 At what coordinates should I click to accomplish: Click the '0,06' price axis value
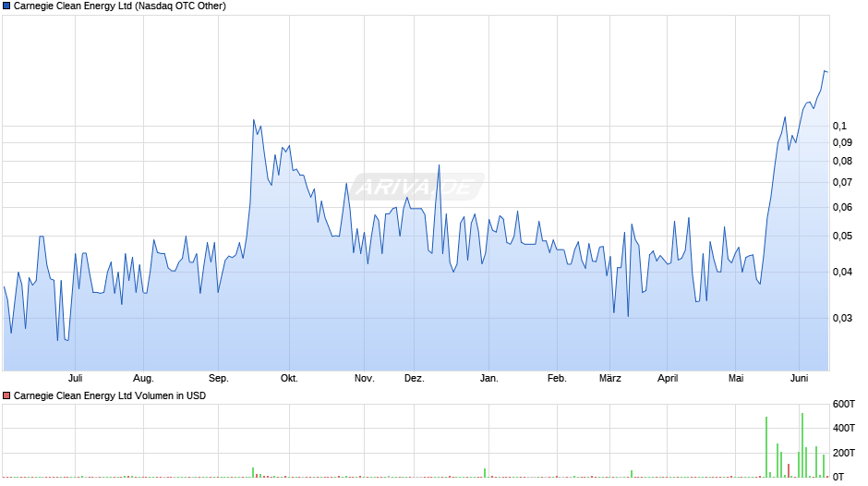pos(842,207)
